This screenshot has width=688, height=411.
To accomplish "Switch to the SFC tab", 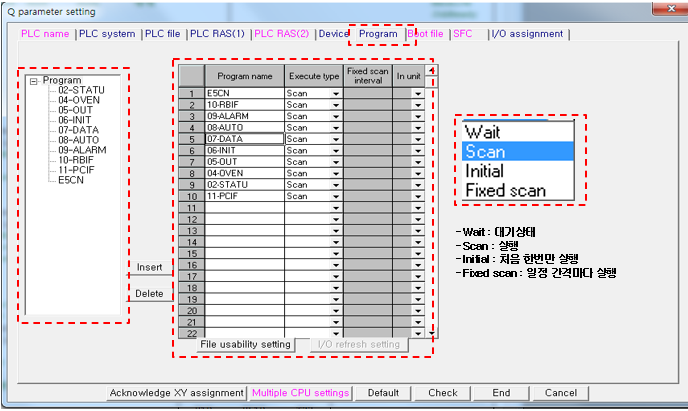I will (462, 34).
